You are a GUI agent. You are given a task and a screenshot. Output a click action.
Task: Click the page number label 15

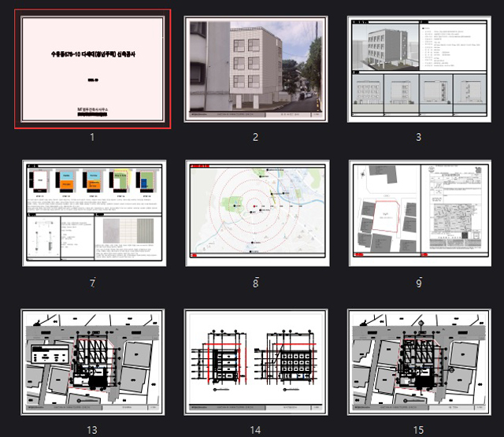418,430
